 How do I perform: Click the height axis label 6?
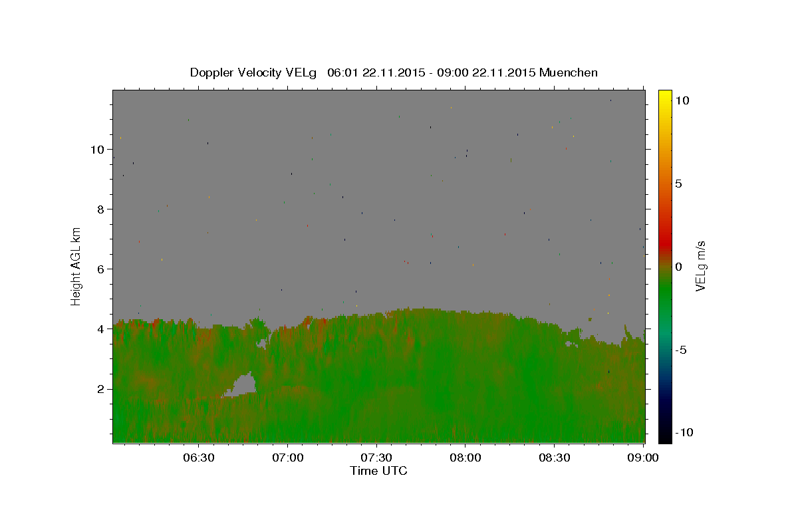pyautogui.click(x=102, y=269)
